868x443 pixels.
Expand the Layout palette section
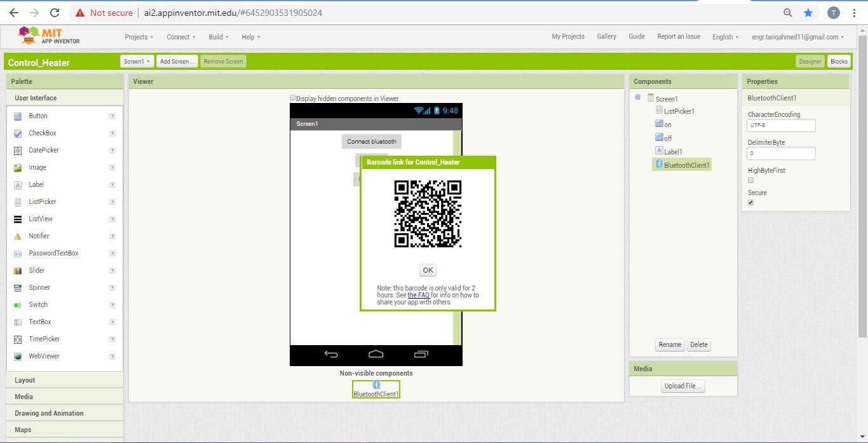tap(65, 380)
